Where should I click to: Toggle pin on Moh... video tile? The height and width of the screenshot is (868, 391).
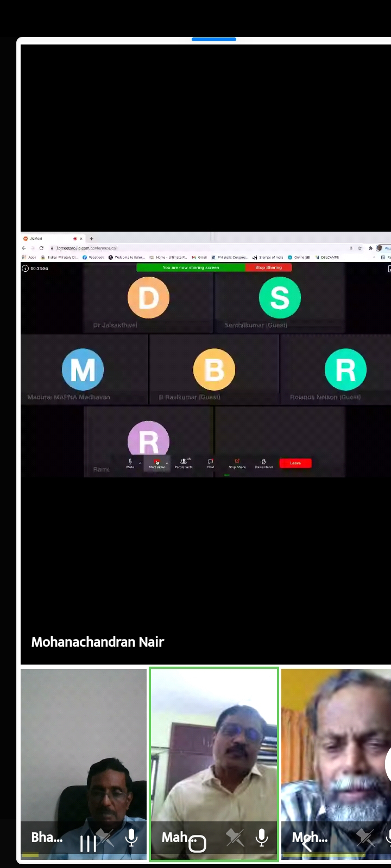[x=365, y=838]
